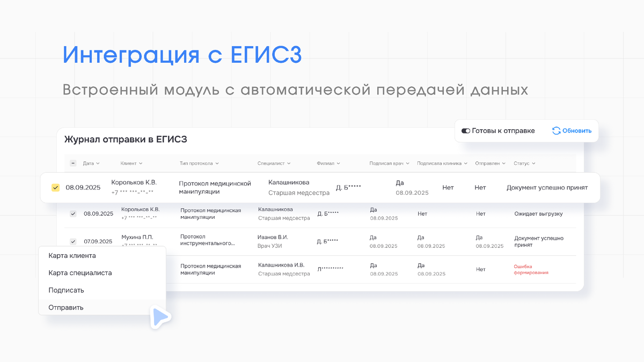
Task: Open the Статус column dropdown
Action: pos(524,164)
